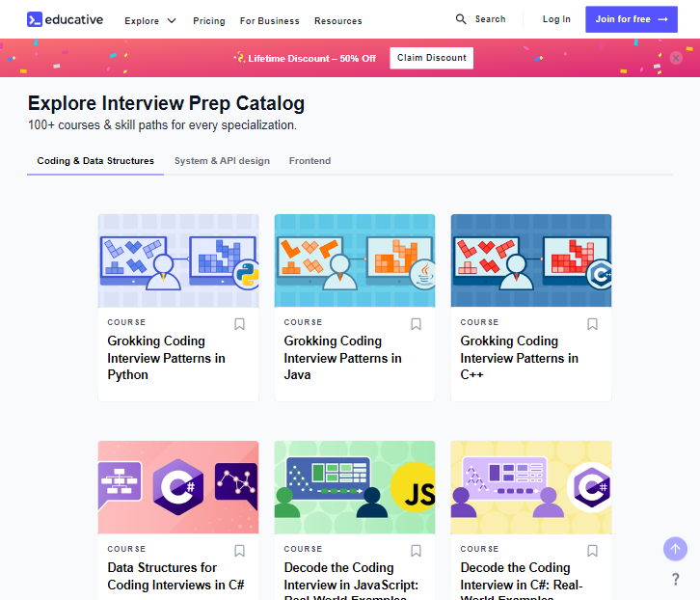Click the Join for free button
Screen dimensions: 700x600
point(631,19)
